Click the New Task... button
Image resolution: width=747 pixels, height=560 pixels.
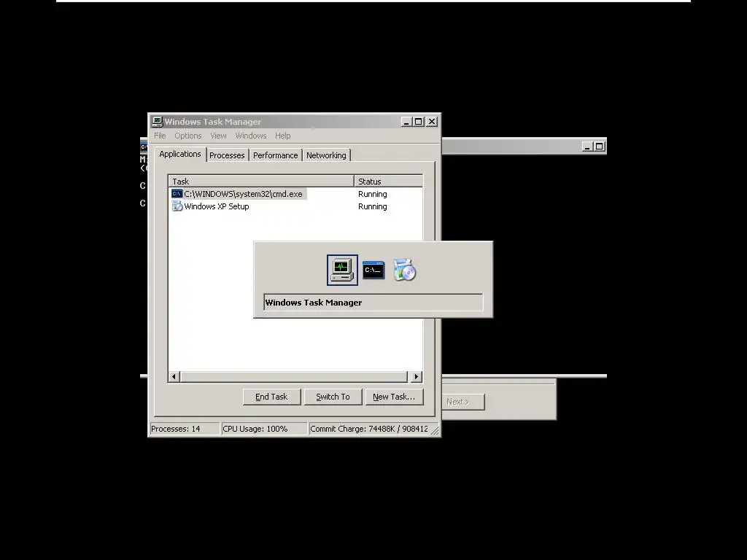(394, 397)
